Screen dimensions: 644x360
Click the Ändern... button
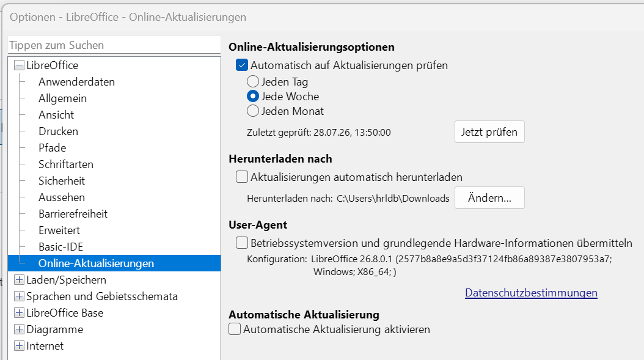[x=489, y=197]
